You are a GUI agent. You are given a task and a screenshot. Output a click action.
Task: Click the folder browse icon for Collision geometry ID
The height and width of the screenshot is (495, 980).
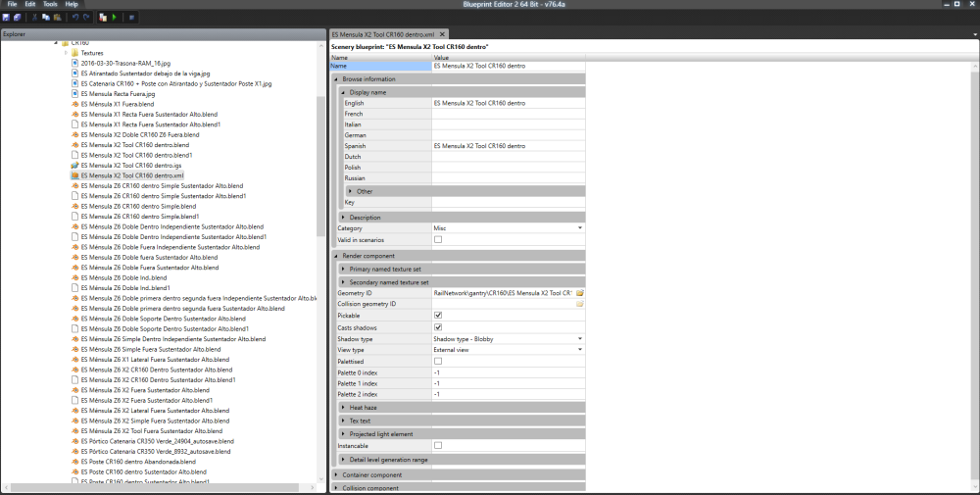pos(579,304)
